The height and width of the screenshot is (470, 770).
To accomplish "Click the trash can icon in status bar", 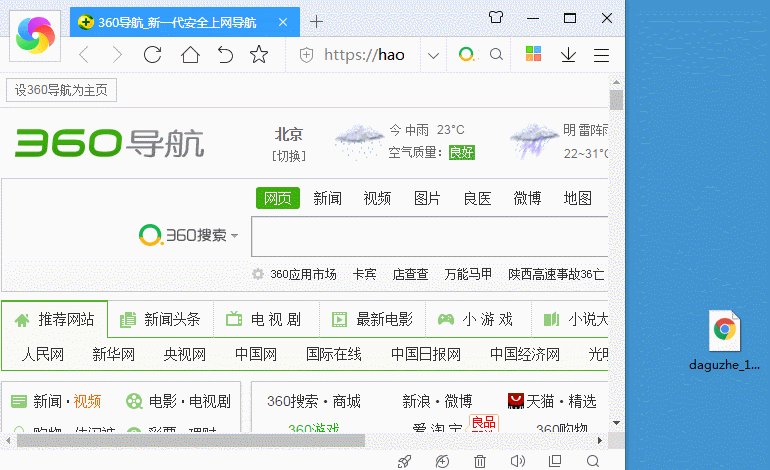I will [x=480, y=461].
